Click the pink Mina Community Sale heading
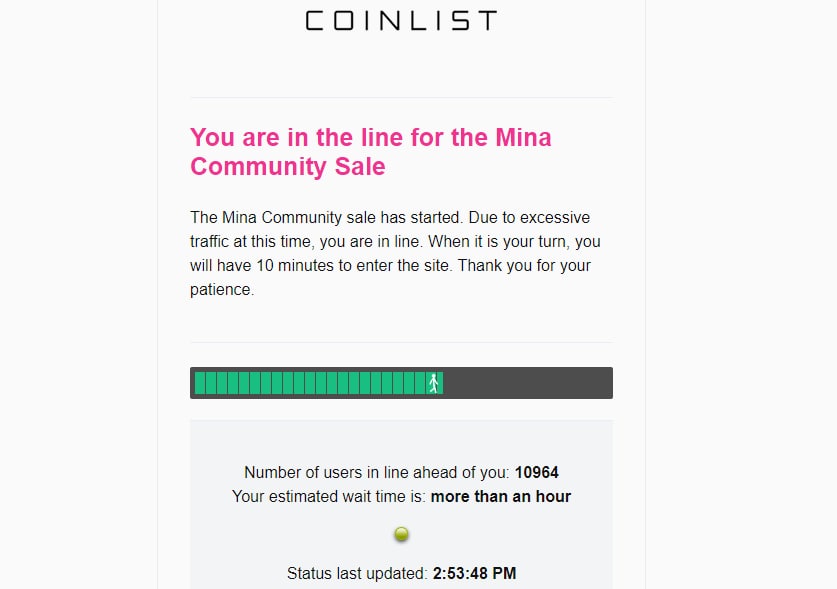This screenshot has width=837, height=589. [370, 152]
